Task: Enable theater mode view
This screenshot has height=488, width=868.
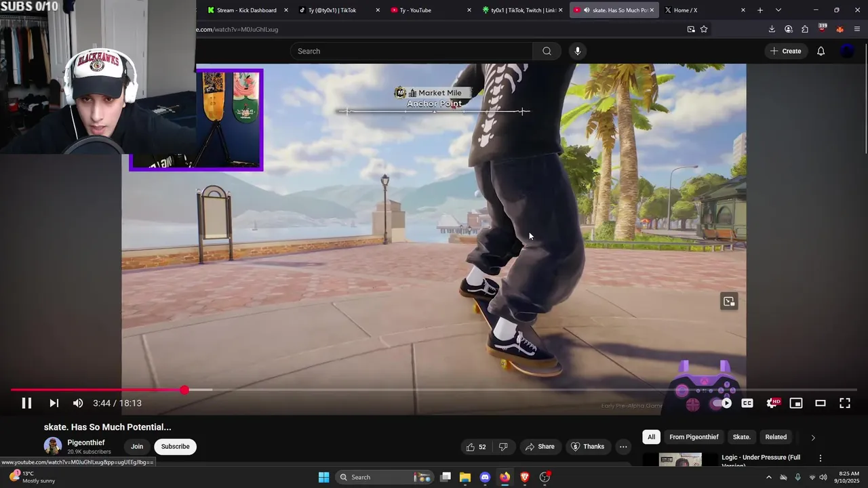Action: [x=821, y=403]
